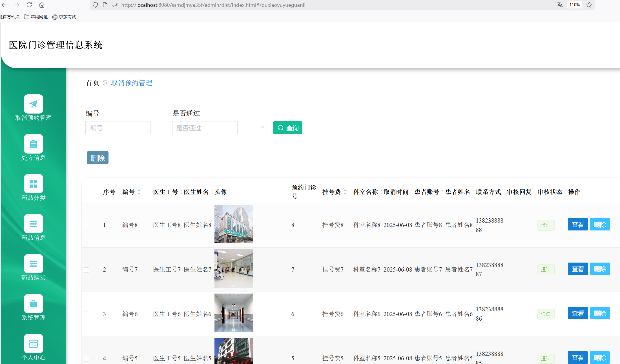Go to the 首页 breadcrumb
This screenshot has width=620, height=364.
point(92,83)
